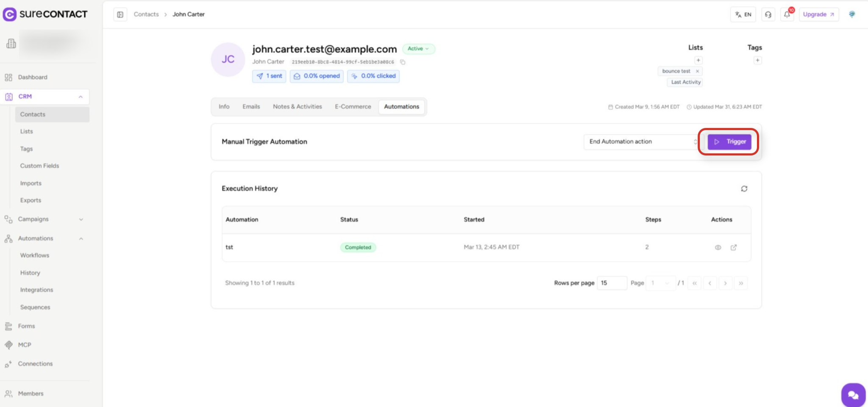This screenshot has height=407, width=868.
Task: Go to the next results page
Action: coord(725,283)
